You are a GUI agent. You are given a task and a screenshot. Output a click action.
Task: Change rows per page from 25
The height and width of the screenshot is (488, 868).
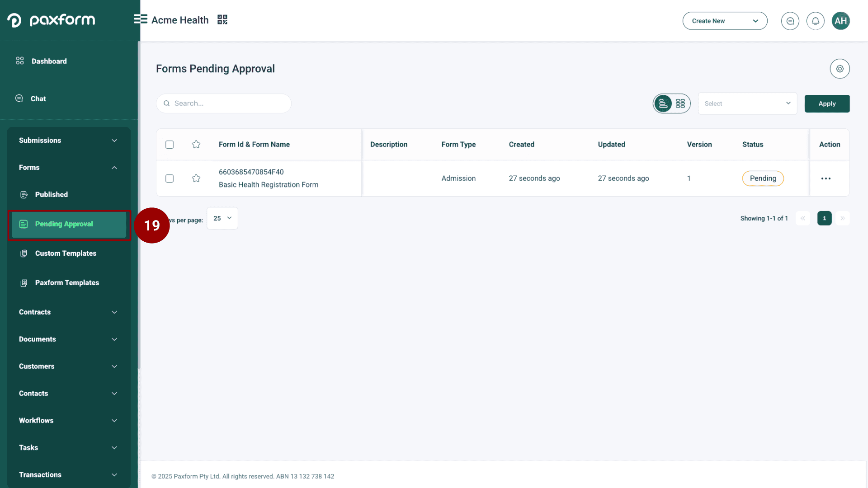coord(222,218)
